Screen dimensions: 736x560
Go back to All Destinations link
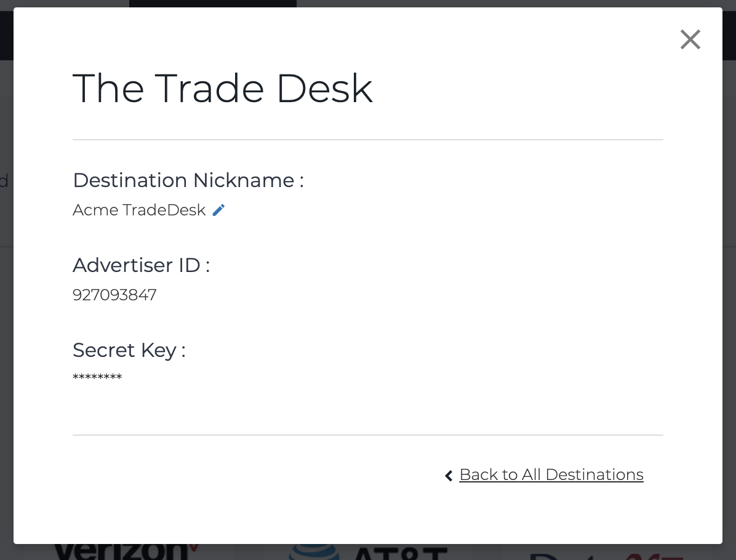tap(551, 474)
